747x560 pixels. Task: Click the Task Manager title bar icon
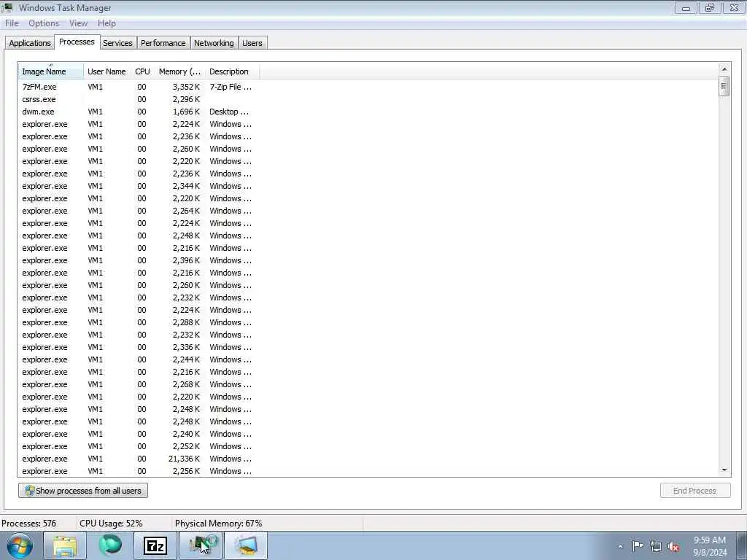(x=7, y=7)
